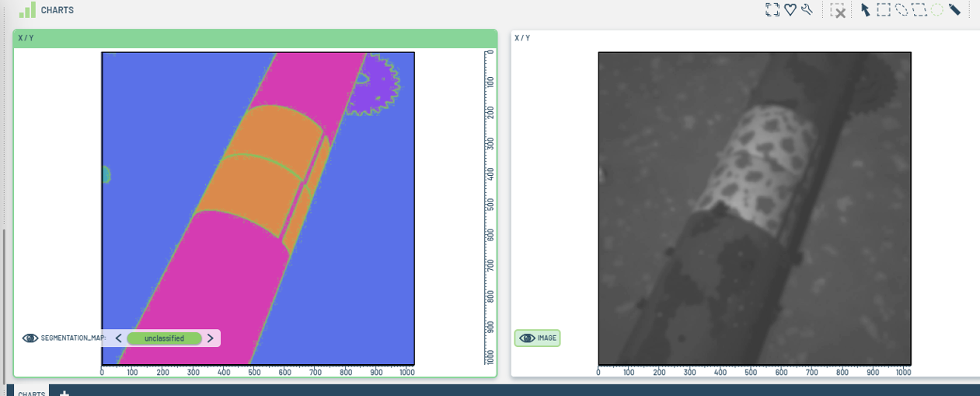Click the green unclassified class label
This screenshot has height=396, width=980.
[164, 338]
